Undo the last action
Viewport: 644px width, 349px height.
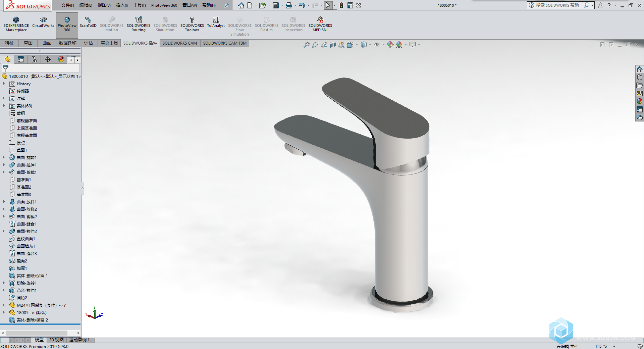(x=302, y=5)
